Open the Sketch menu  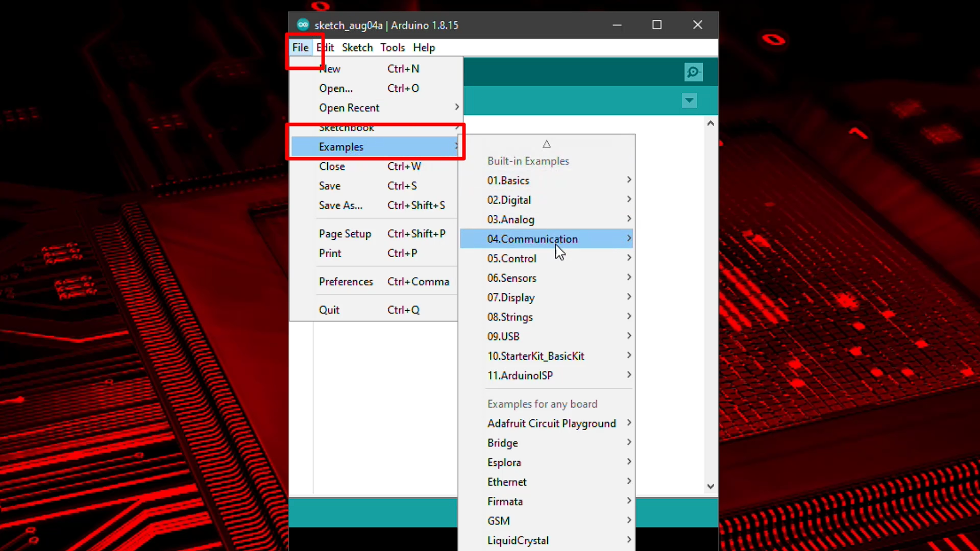coord(357,47)
